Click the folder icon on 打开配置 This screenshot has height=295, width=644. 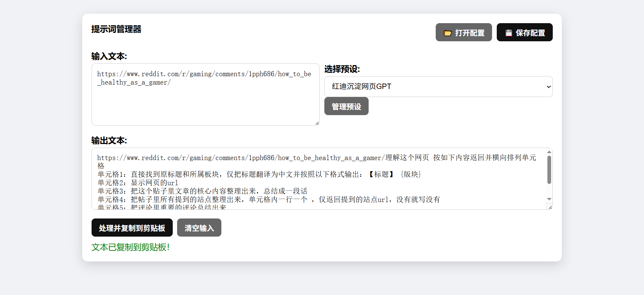(447, 33)
